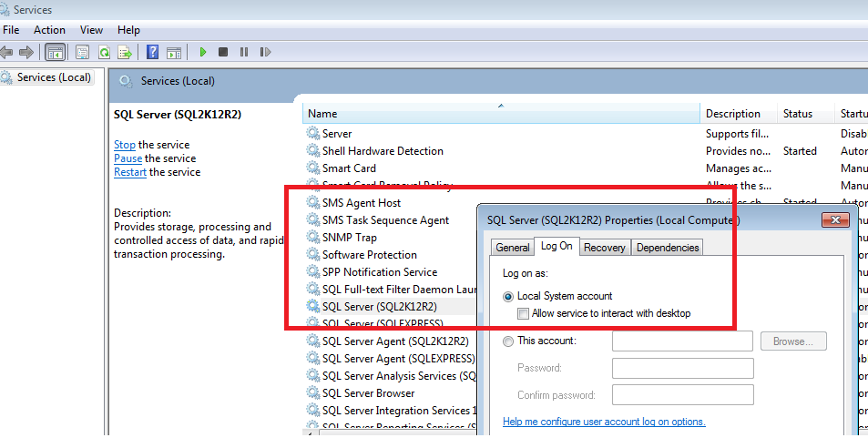Sort by the Name column header
The image size is (868, 448).
click(501, 114)
